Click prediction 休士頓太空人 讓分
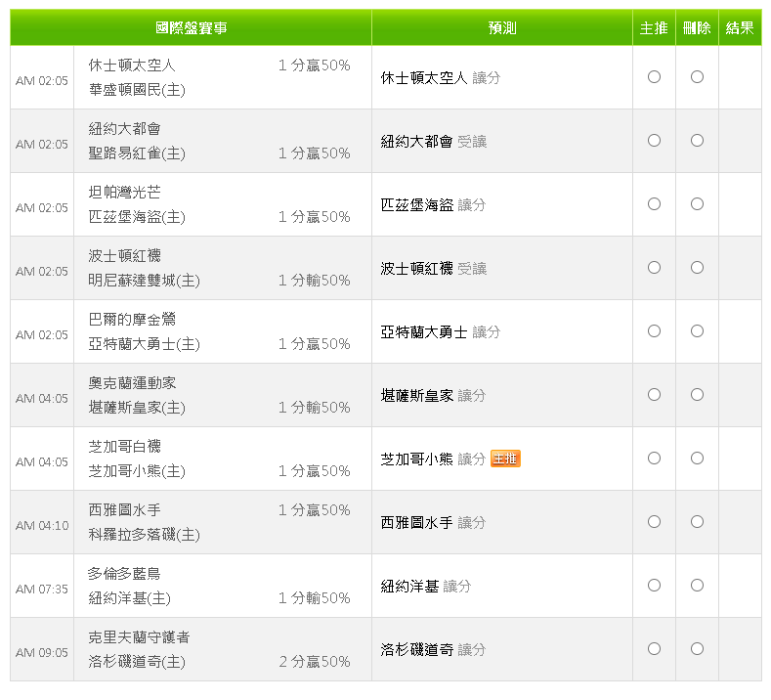The width and height of the screenshot is (771, 700). click(x=441, y=77)
